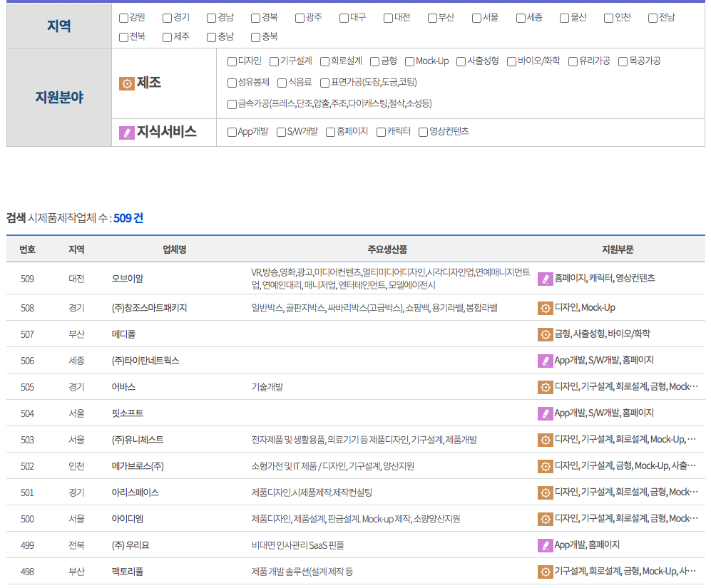Click the (주)타이탄네트웍스 company name

click(x=146, y=360)
